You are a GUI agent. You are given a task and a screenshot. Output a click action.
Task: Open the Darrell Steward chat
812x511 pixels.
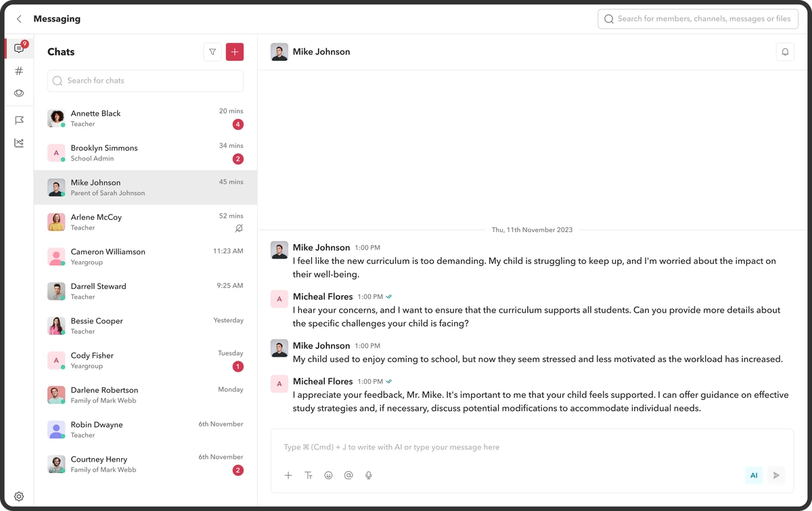[145, 291]
